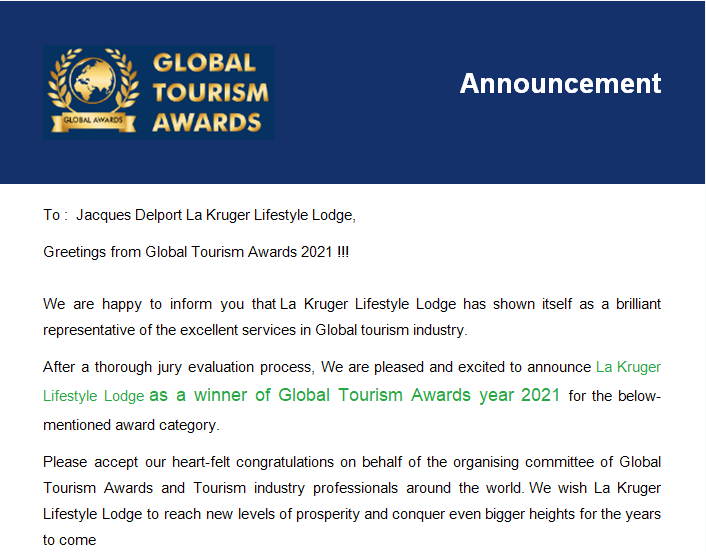This screenshot has height=552, width=706.
Task: Click 'Please accept our heart-felt congratulations' line
Action: pyautogui.click(x=352, y=462)
